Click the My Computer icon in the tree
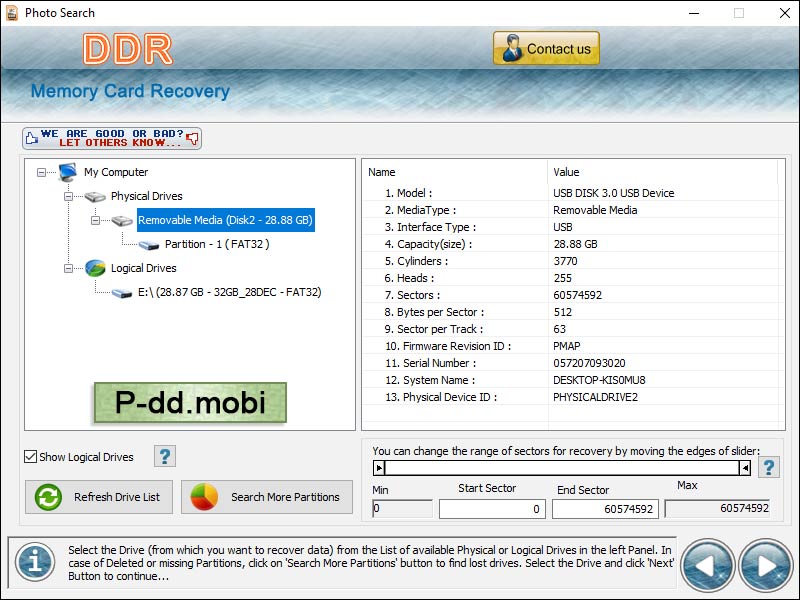This screenshot has height=600, width=800. click(65, 172)
